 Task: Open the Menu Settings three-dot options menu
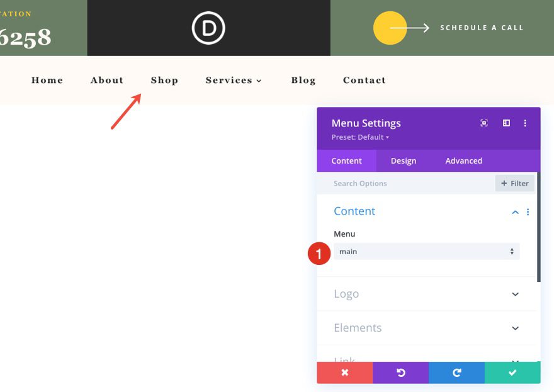(526, 123)
